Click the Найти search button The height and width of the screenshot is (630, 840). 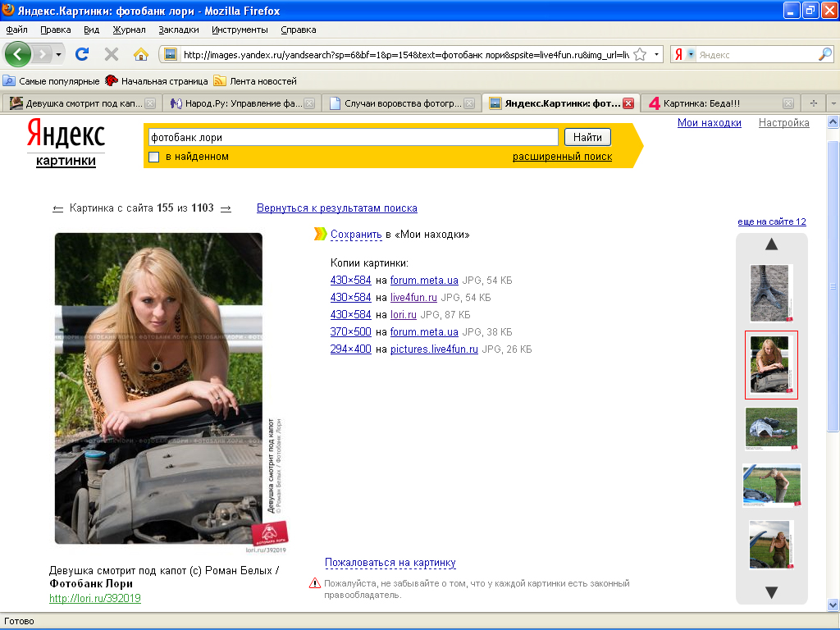[x=587, y=138]
